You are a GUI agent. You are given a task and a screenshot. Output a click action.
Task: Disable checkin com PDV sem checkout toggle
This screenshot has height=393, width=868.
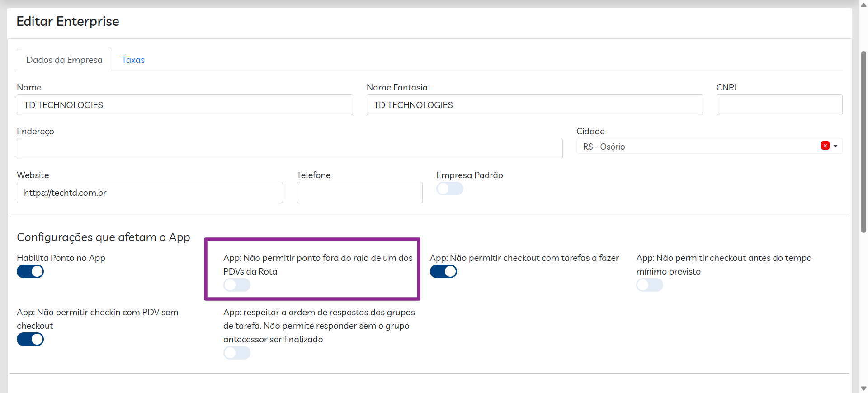click(x=30, y=339)
